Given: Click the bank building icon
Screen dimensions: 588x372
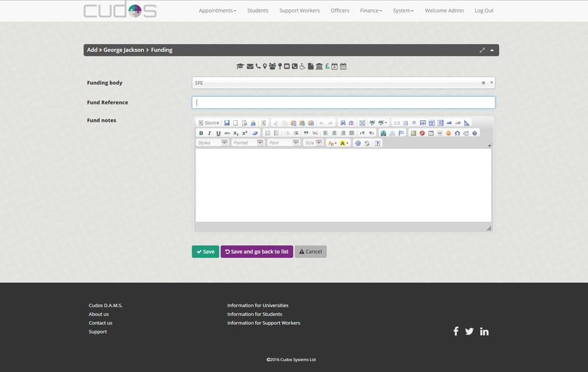Looking at the screenshot, I should 319,67.
